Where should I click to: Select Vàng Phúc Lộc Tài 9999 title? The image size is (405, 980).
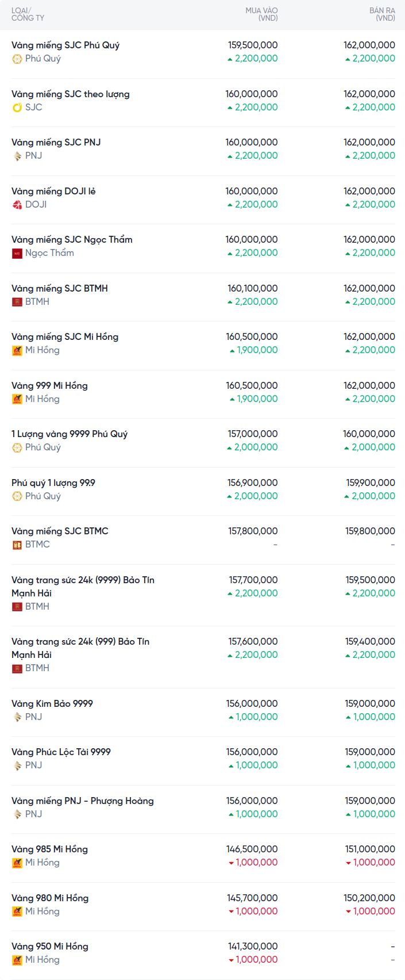pos(61,752)
